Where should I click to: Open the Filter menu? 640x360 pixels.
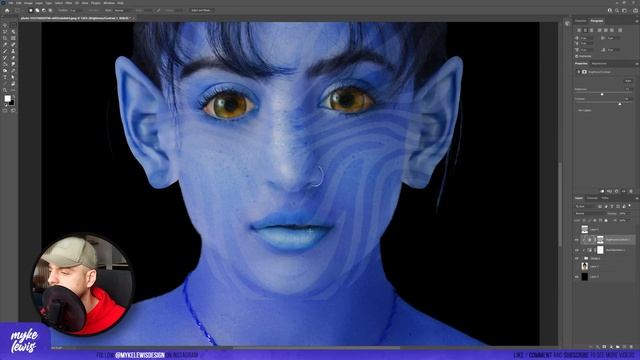point(69,3)
